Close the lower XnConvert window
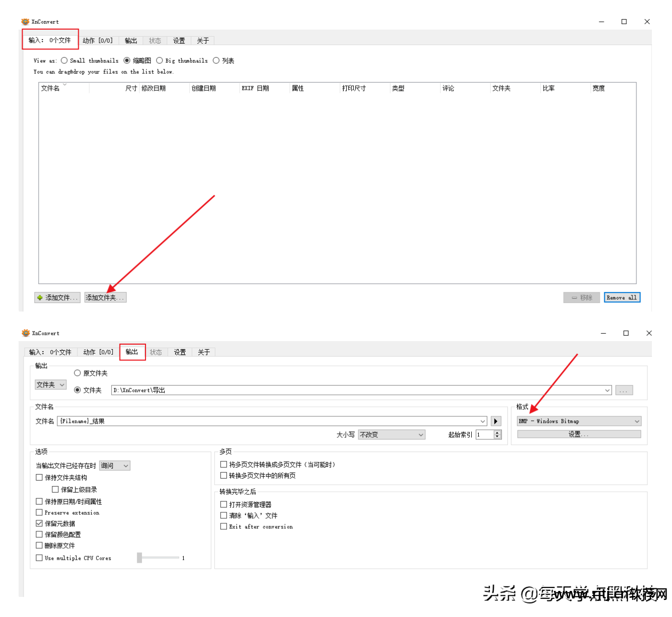672x617 pixels. (649, 333)
